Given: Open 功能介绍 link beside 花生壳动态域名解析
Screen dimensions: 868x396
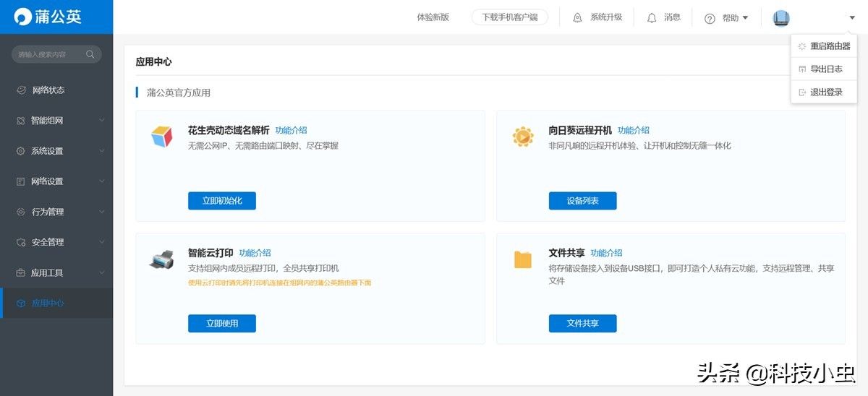Looking at the screenshot, I should pos(291,131).
